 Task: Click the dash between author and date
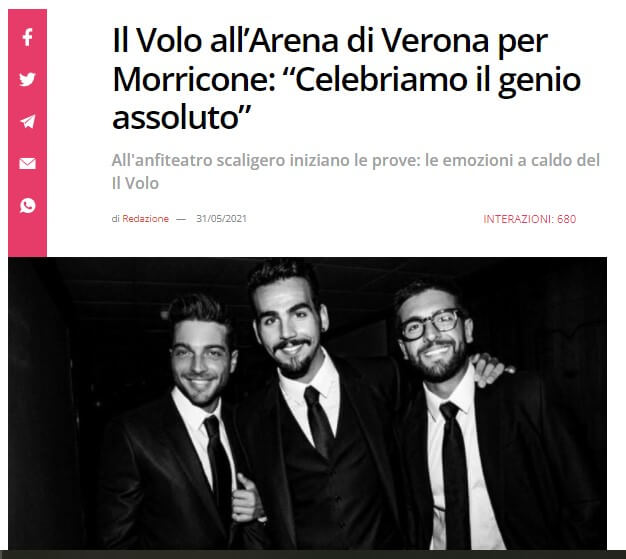click(x=181, y=219)
